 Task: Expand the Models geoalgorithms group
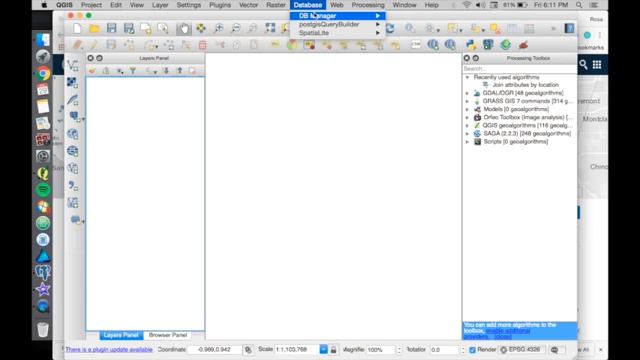click(467, 109)
